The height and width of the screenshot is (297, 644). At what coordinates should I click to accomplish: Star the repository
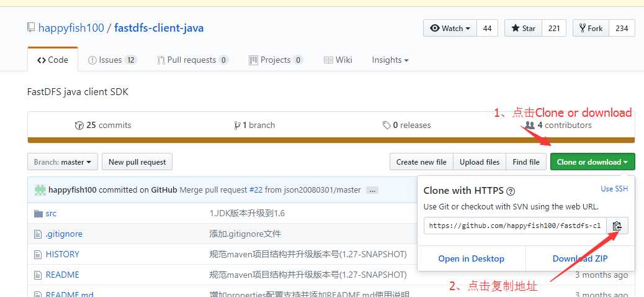point(523,29)
